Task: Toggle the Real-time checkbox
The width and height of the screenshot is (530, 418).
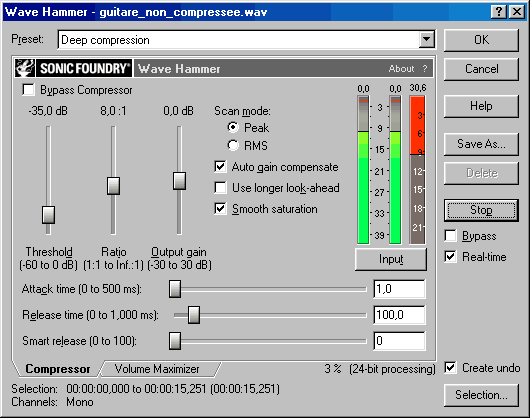Action: point(451,256)
